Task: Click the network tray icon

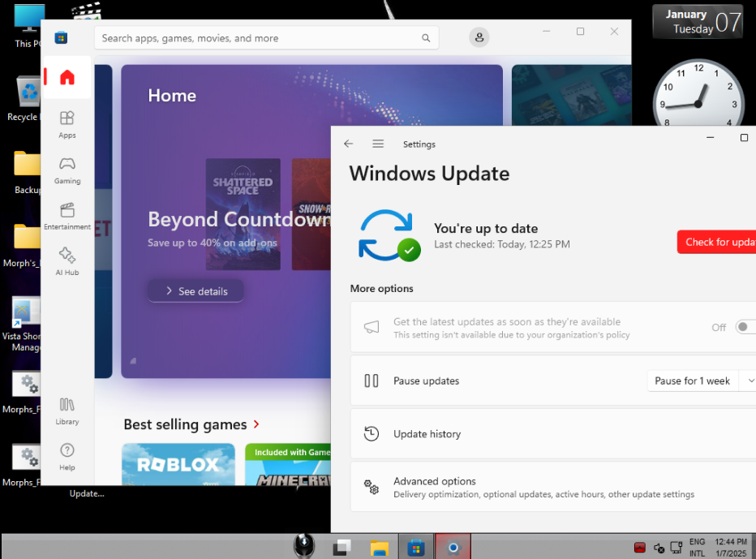Action: pyautogui.click(x=677, y=548)
